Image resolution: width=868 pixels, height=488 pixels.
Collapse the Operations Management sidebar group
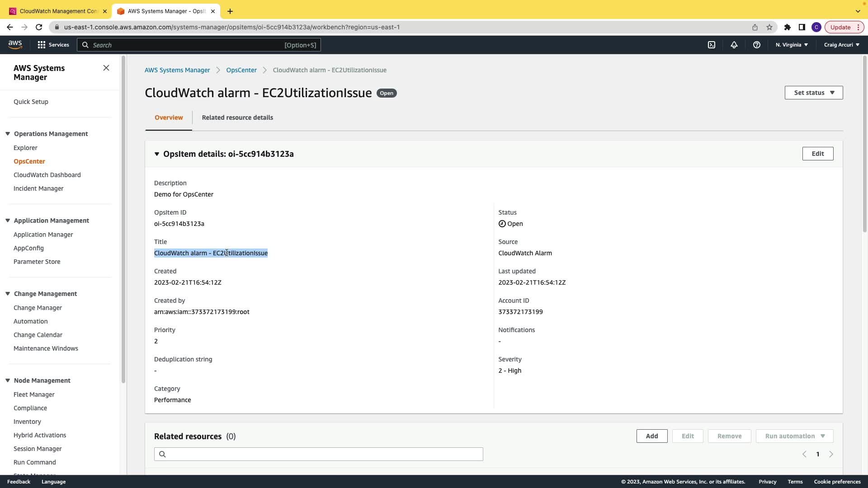[x=8, y=134]
